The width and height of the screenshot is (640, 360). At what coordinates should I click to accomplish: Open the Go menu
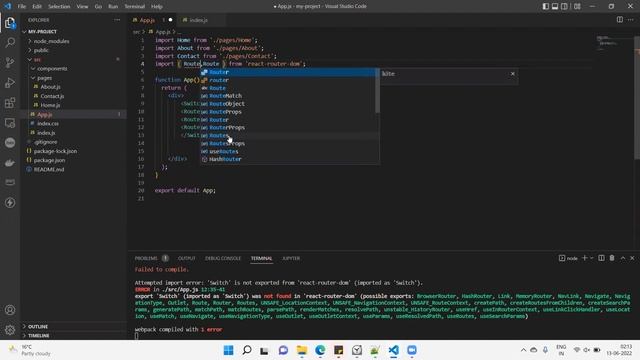[98, 6]
